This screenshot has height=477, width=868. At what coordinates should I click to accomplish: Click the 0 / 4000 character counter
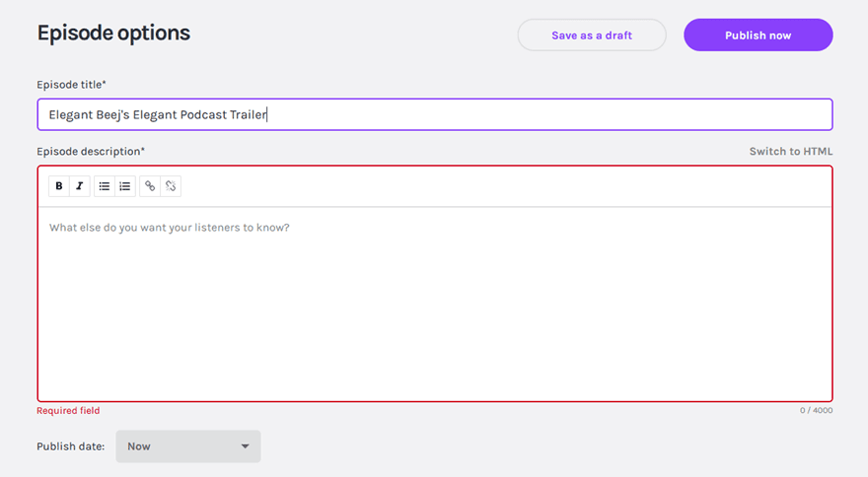(816, 411)
